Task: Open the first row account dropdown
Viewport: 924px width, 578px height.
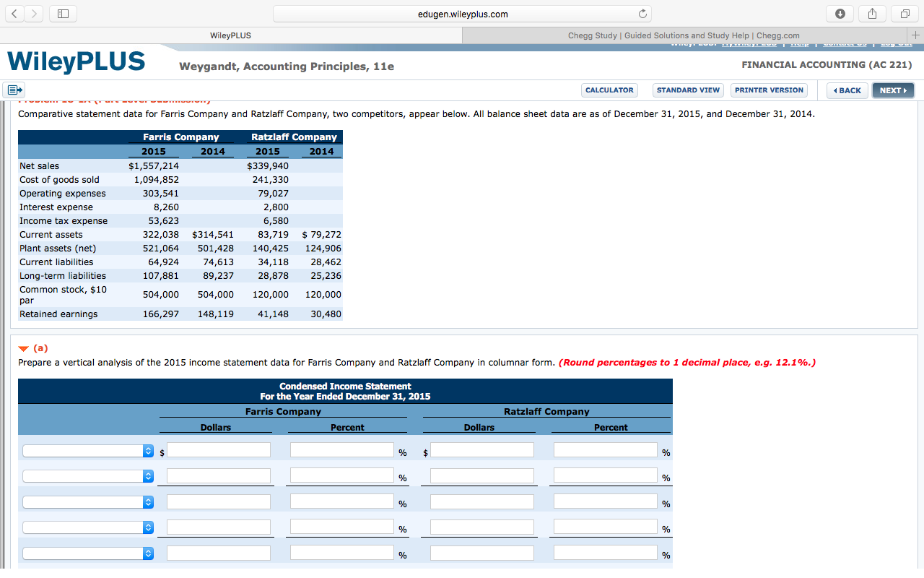Action: coord(89,451)
